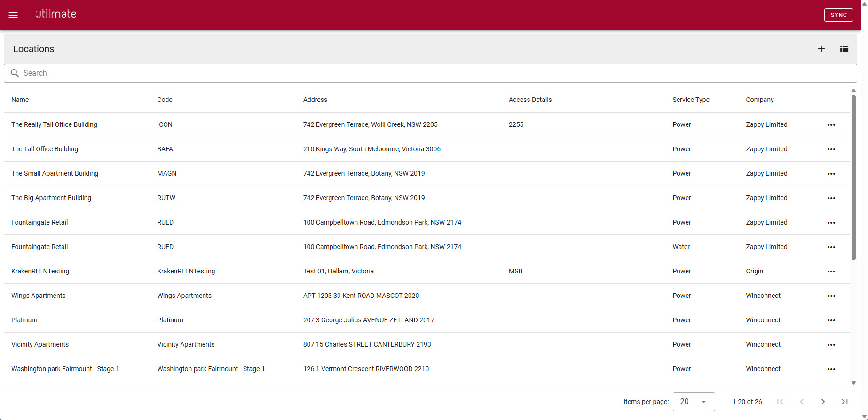Image resolution: width=868 pixels, height=420 pixels.
Task: Click 'Washington park Fairmount - Stage 1' name
Action: pos(65,369)
